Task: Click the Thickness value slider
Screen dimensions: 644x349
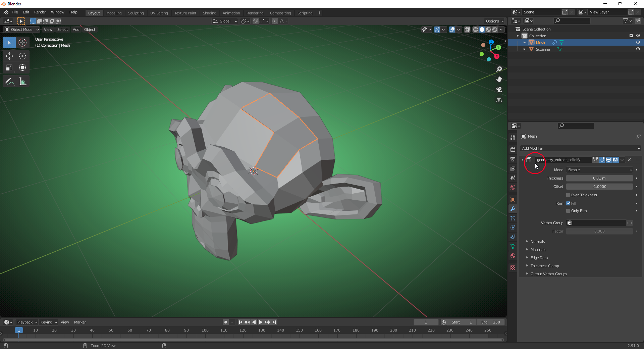Action: point(599,178)
